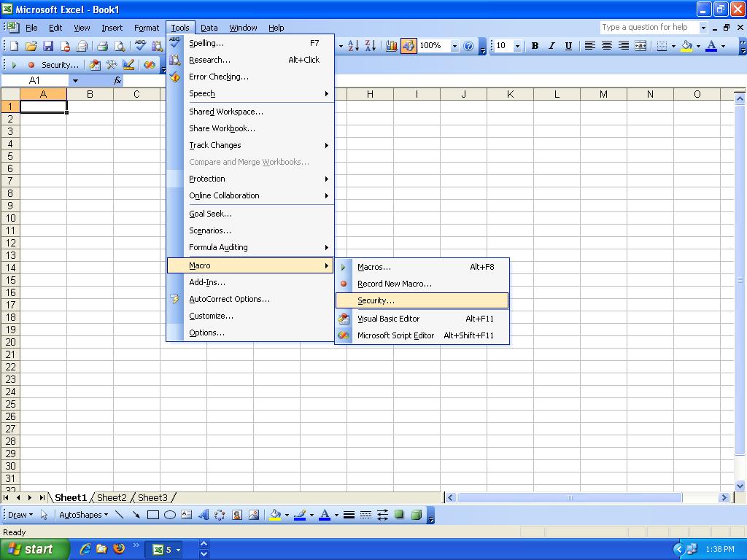Switch to the Sheet3 tab
The width and height of the screenshot is (747, 560).
(152, 497)
